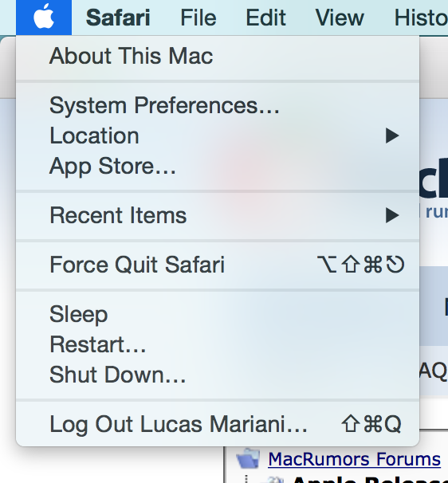Viewport: 448px width, 483px height.
Task: Open the Safari application menu
Action: pos(118,18)
